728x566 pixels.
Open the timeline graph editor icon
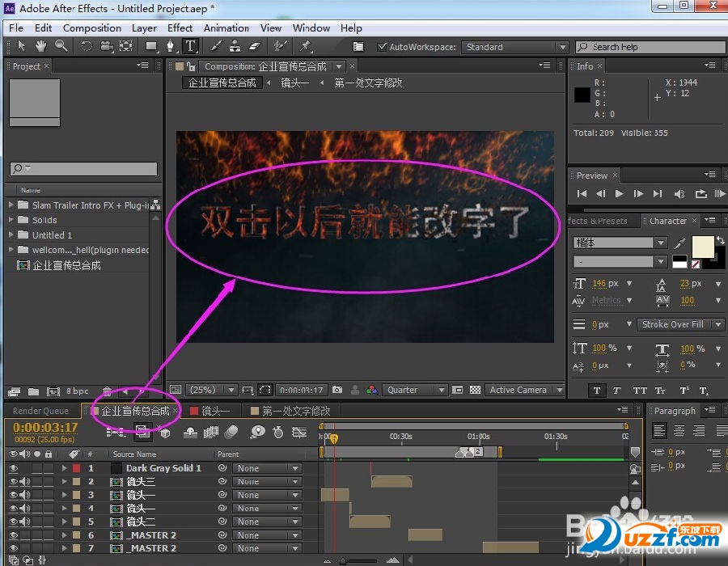click(x=299, y=432)
